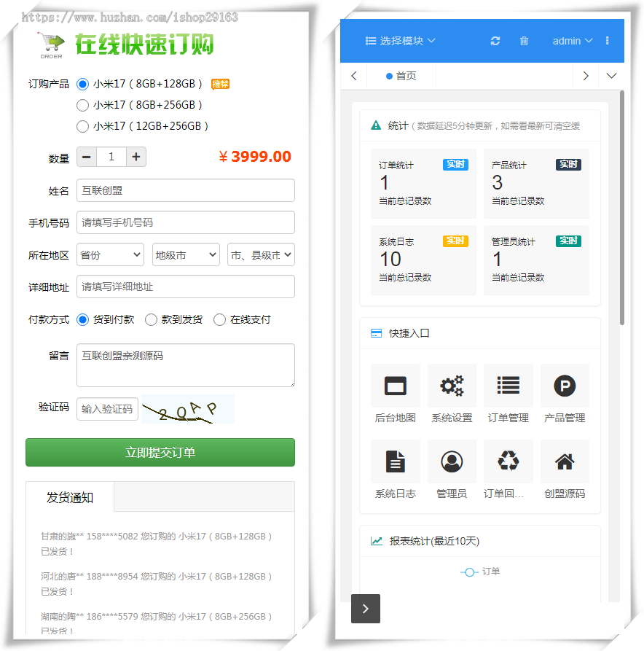Open the vertical three-dot more menu
Viewport: 644px width, 651px height.
point(607,41)
